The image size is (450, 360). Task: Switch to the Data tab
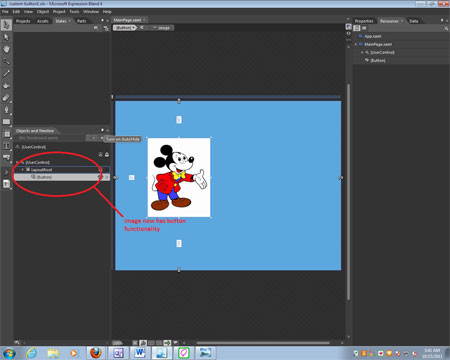click(414, 21)
